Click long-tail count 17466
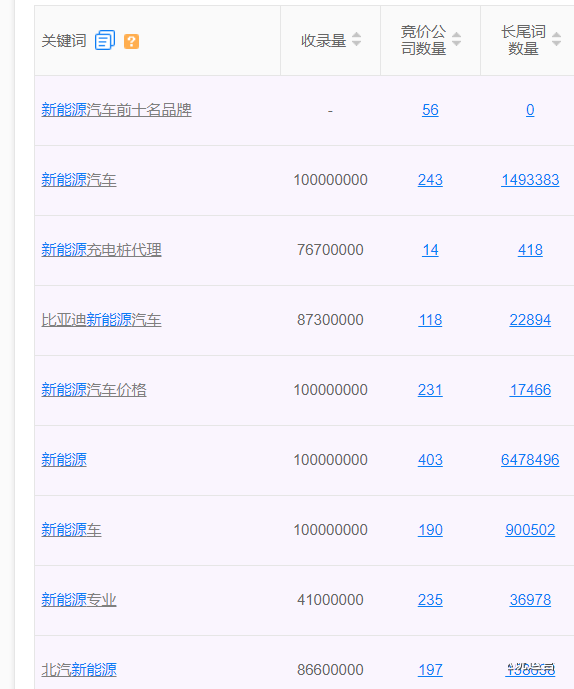Screen dimensions: 574x689 coord(530,390)
